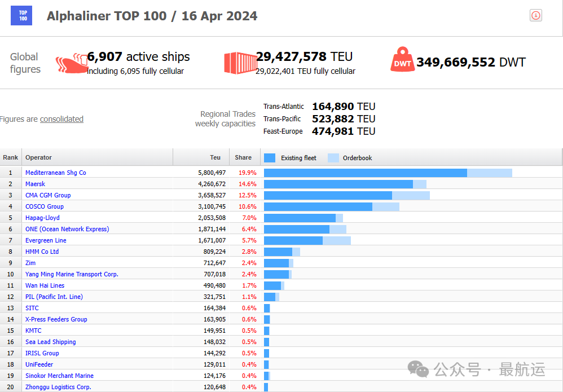
Task: Open X-Press Feeders Group link
Action: click(56, 319)
